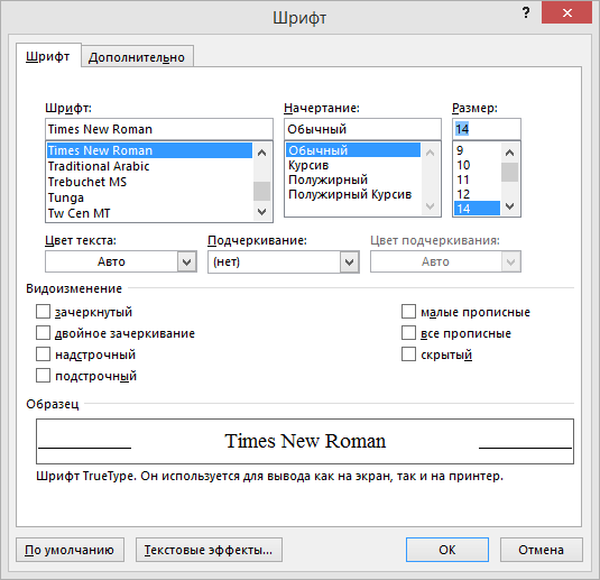The width and height of the screenshot is (600, 580).
Task: Switch to the Дополнительно tab
Action: point(137,57)
